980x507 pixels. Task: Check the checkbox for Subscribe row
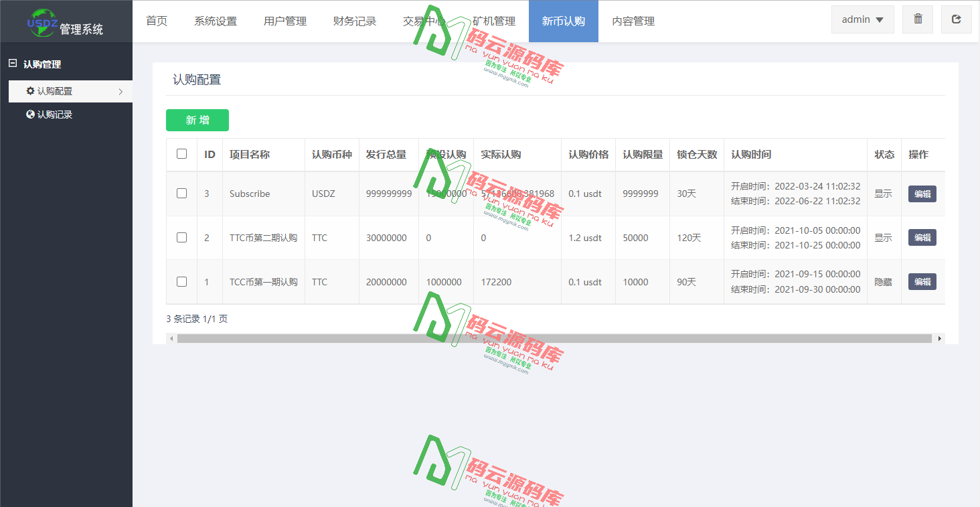[x=181, y=194]
